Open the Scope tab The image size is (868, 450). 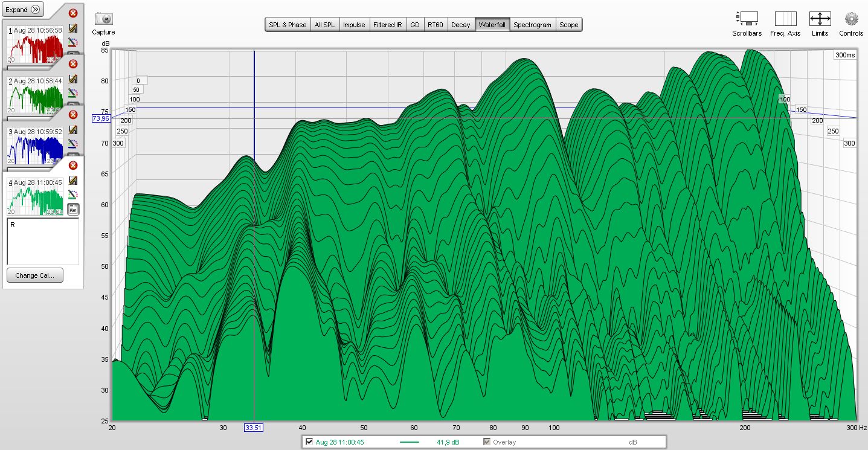(x=568, y=25)
